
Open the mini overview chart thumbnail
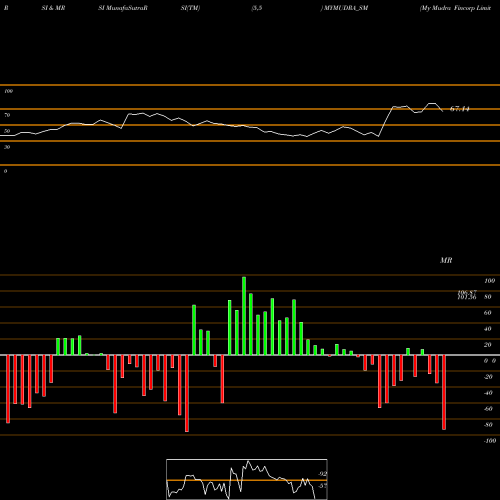tap(247, 479)
